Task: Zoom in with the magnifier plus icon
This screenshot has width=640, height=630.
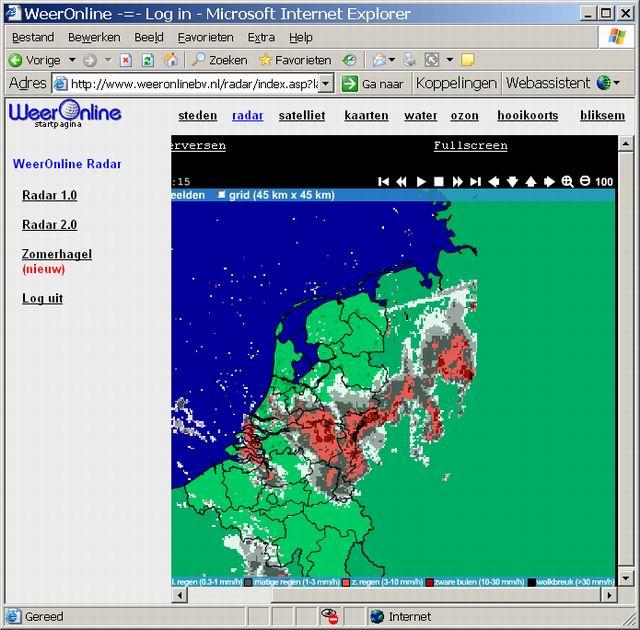Action: click(567, 182)
